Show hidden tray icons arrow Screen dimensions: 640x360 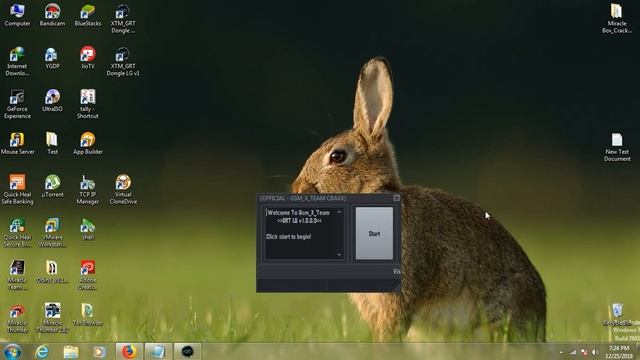(x=561, y=352)
